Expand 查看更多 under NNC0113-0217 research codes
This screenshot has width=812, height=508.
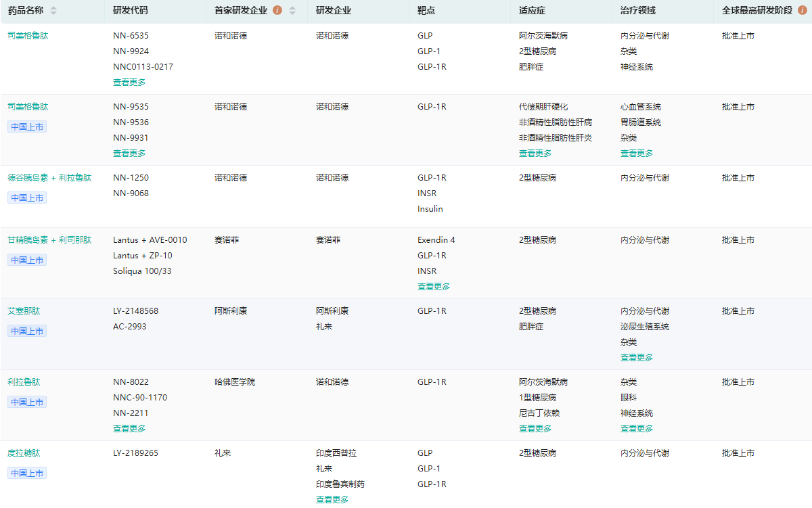click(129, 83)
